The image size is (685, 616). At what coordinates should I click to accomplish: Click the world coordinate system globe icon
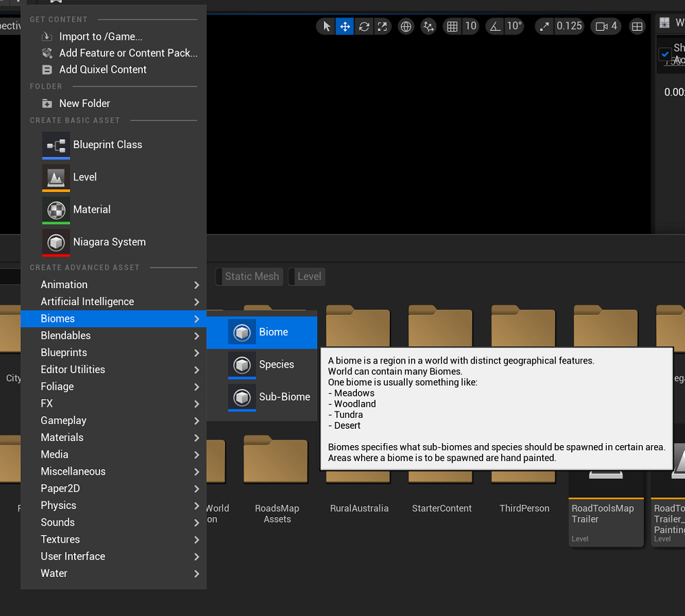406,26
